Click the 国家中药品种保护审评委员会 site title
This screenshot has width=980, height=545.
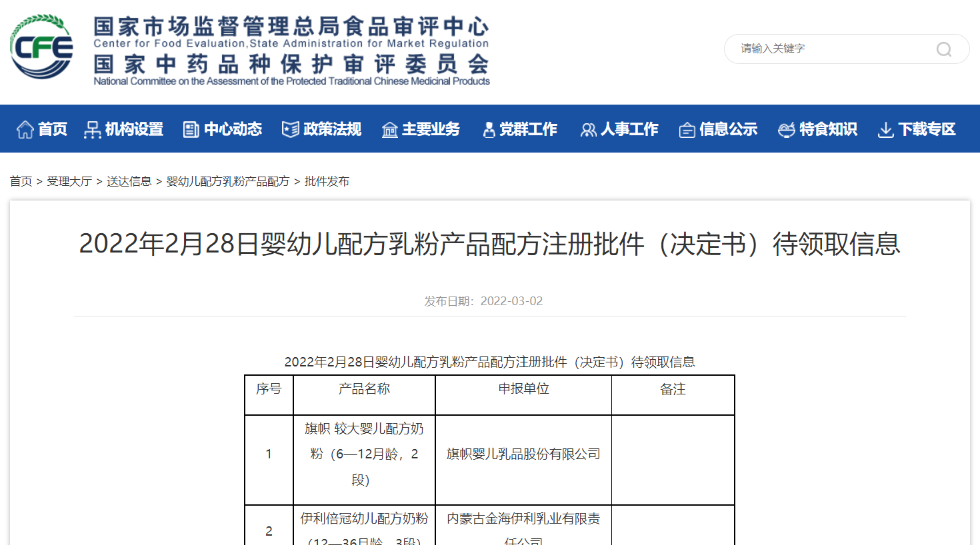click(x=291, y=64)
